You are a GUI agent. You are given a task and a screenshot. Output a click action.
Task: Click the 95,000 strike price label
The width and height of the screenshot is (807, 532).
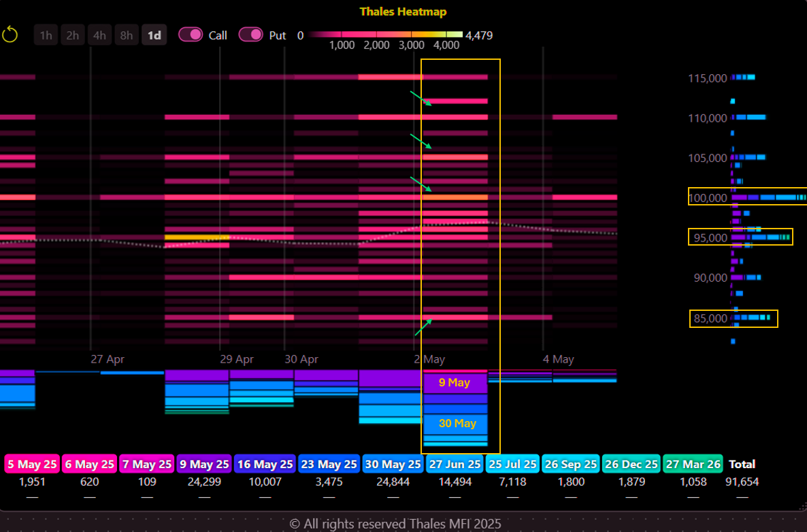click(710, 237)
